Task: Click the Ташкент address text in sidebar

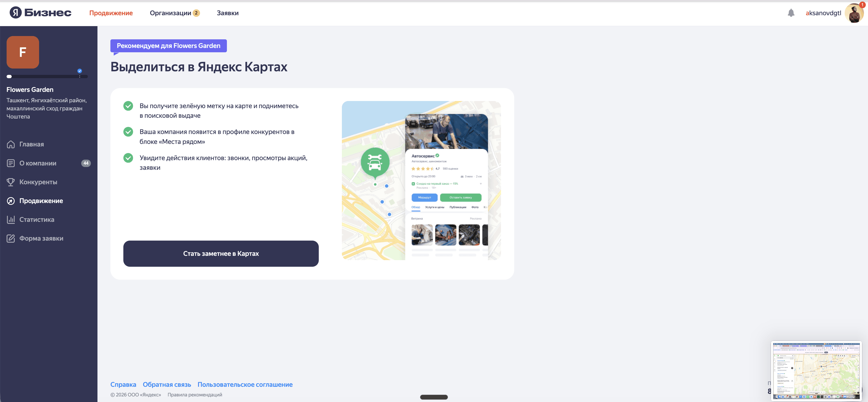Action: tap(46, 108)
